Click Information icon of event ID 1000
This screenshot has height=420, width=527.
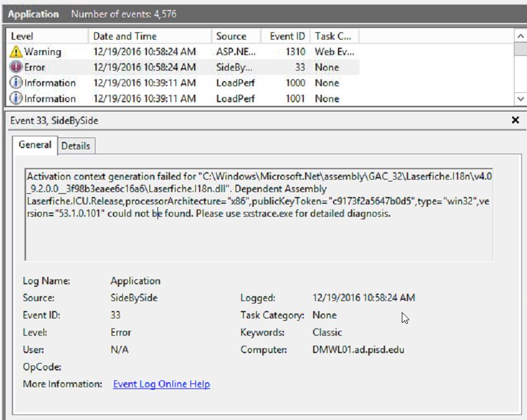pyautogui.click(x=16, y=83)
